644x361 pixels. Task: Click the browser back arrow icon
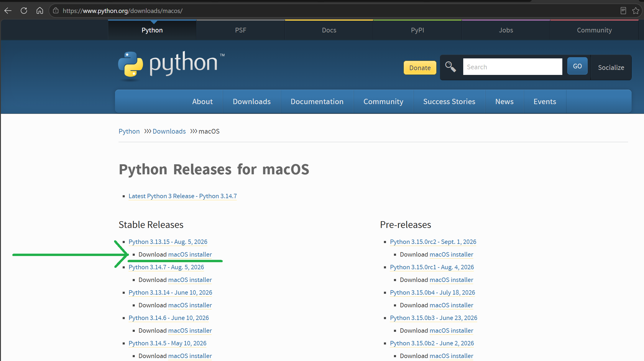(8, 11)
